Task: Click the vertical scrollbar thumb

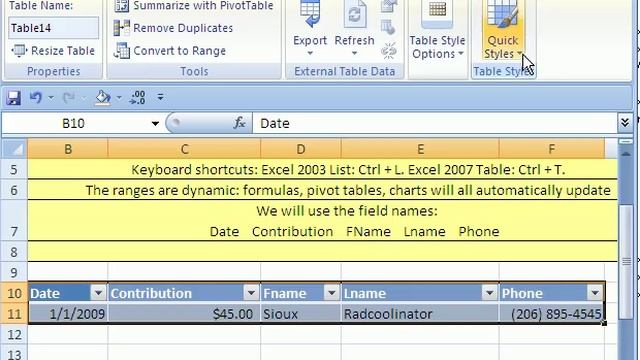Action: [626, 261]
